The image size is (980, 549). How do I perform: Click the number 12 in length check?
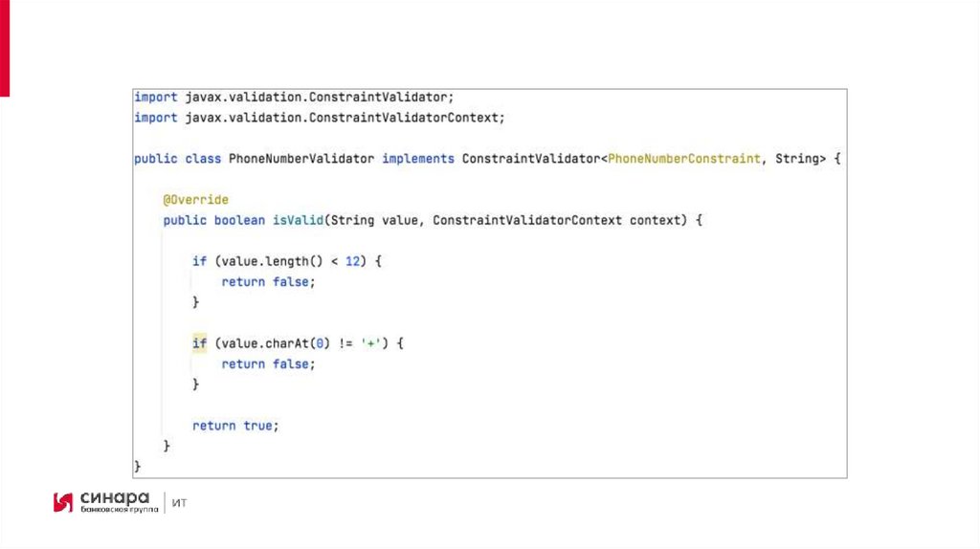352,261
